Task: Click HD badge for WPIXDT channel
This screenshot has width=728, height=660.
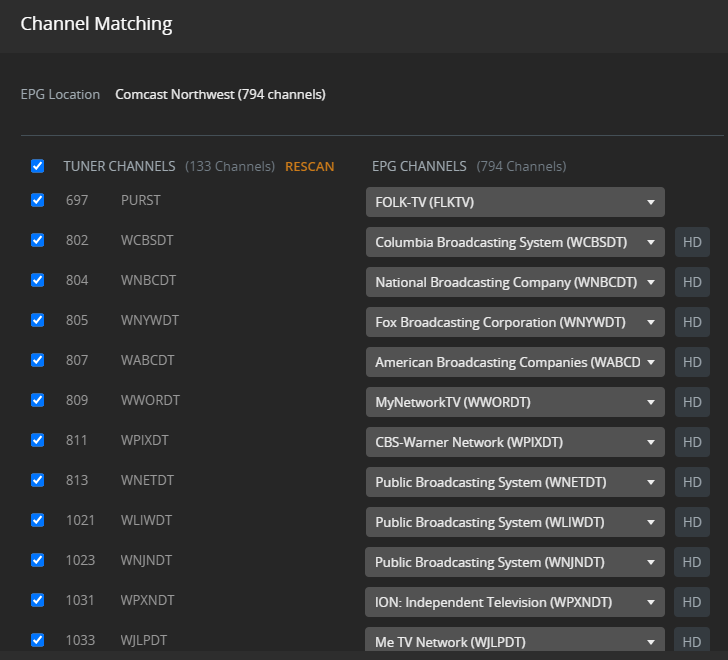Action: pos(692,441)
